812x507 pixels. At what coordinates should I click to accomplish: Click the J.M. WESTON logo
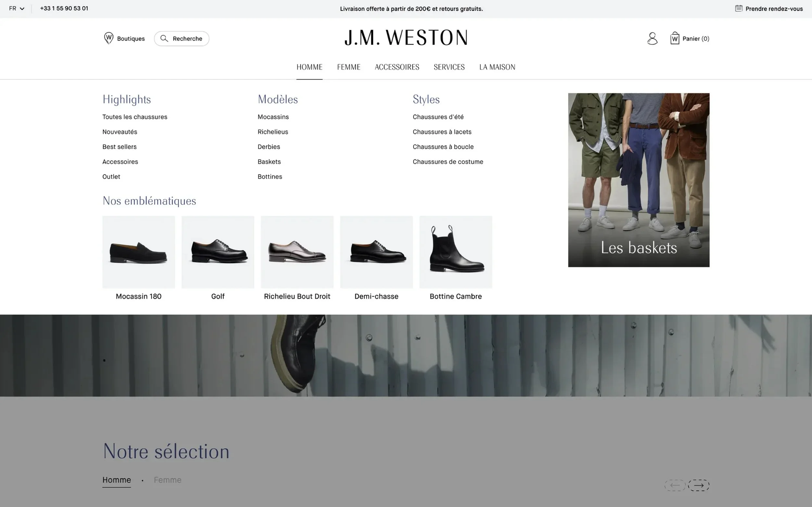[406, 38]
